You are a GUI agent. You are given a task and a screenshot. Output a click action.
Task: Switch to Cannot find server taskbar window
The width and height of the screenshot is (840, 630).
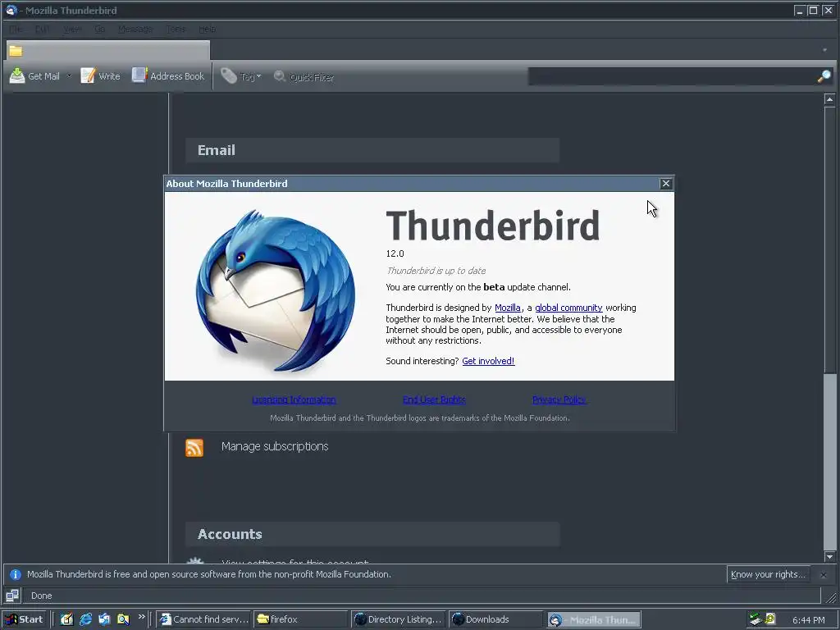coord(203,619)
